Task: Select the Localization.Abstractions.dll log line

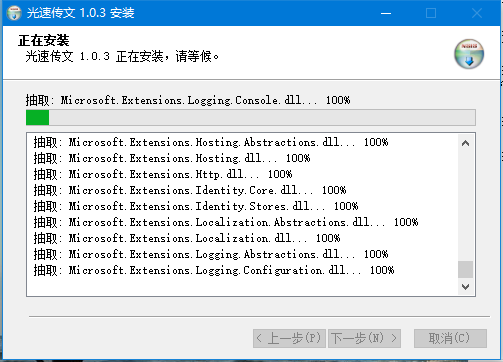Action: coord(226,222)
